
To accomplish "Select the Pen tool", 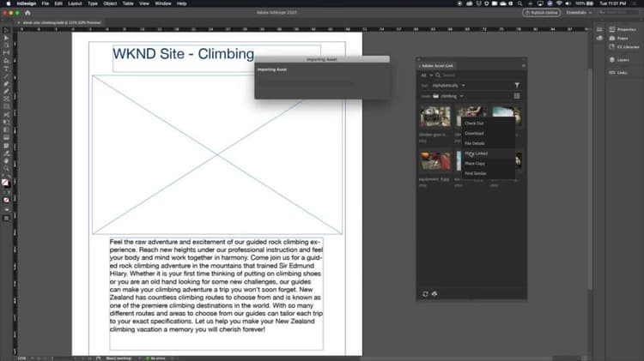I will [x=6, y=84].
